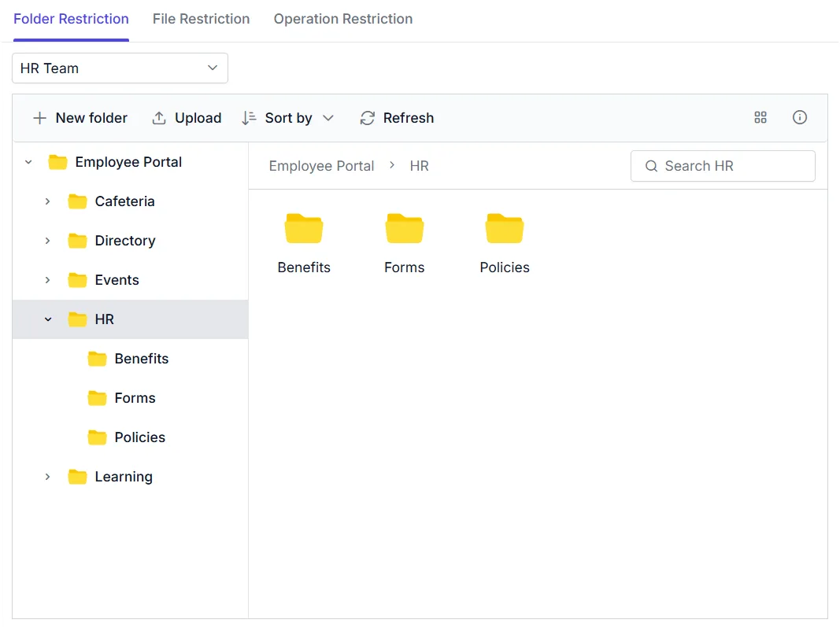Screen dimensions: 840x627
Task: Select Employee Portal in the tree
Action: point(128,162)
